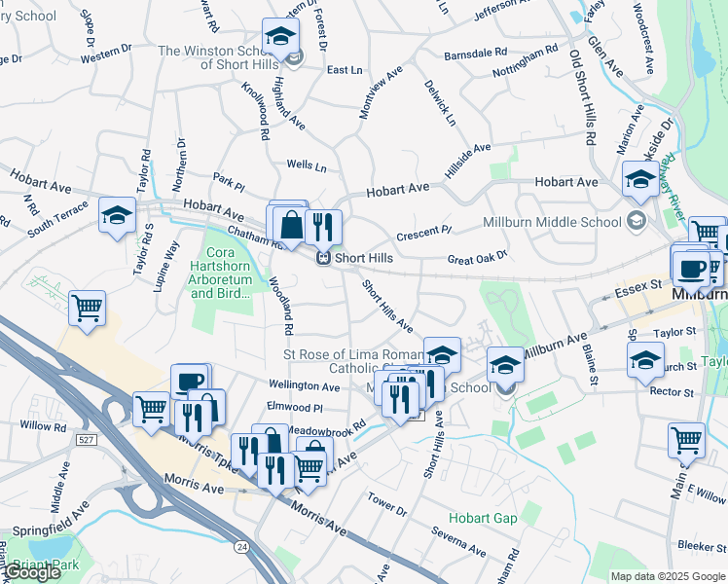Open the shopping cart marker by Lupine Way
The width and height of the screenshot is (728, 584).
(x=87, y=311)
